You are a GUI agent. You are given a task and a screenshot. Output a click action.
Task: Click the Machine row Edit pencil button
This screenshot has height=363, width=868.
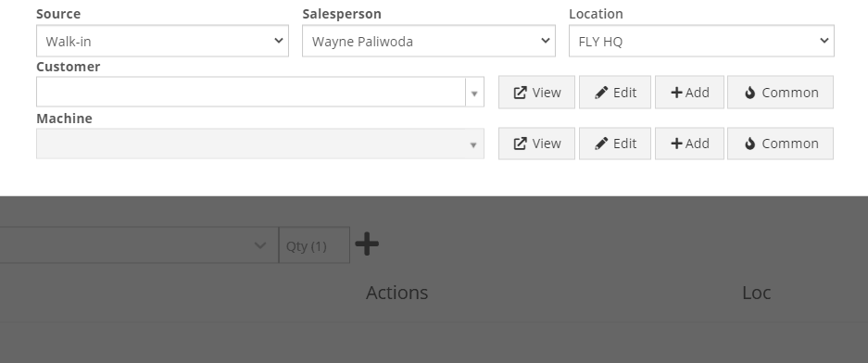(615, 144)
